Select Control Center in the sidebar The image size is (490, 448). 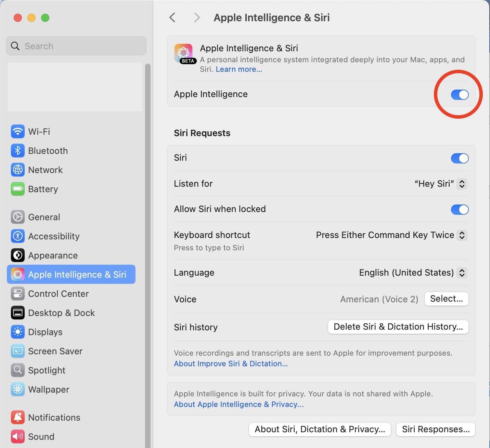point(71,293)
